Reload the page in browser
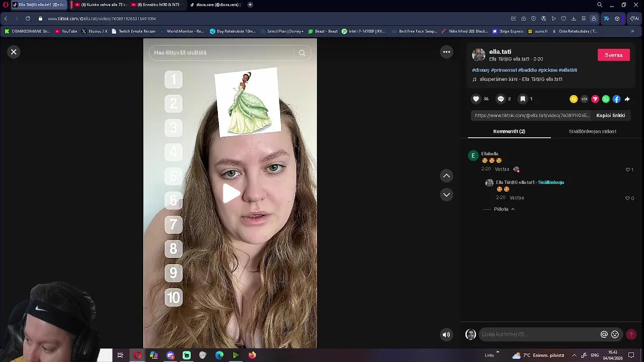The height and width of the screenshot is (362, 644). 28,19
